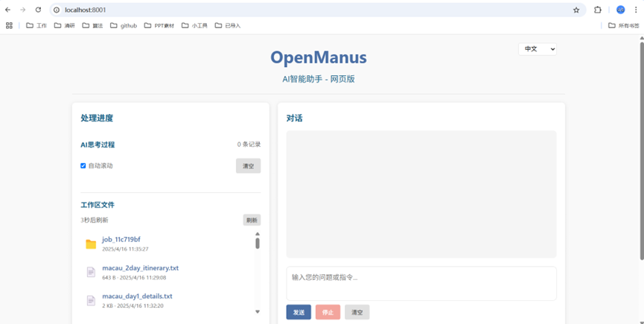The height and width of the screenshot is (324, 644).
Task: Click the empty 对话 chat display area
Action: click(421, 194)
